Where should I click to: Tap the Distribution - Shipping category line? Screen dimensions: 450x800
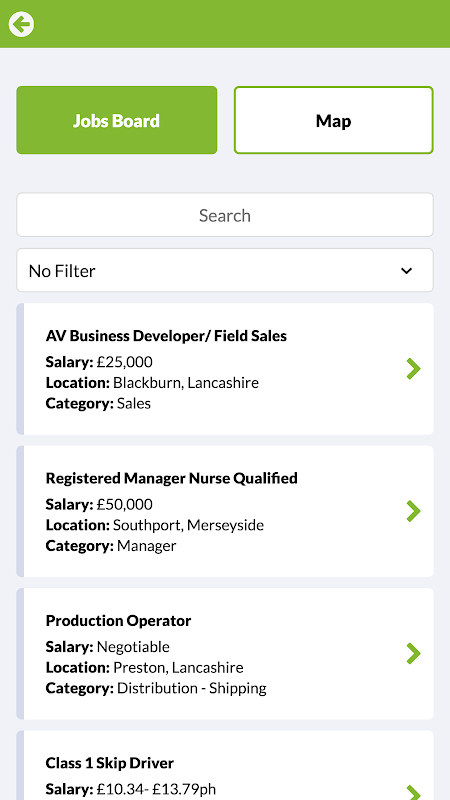[156, 688]
